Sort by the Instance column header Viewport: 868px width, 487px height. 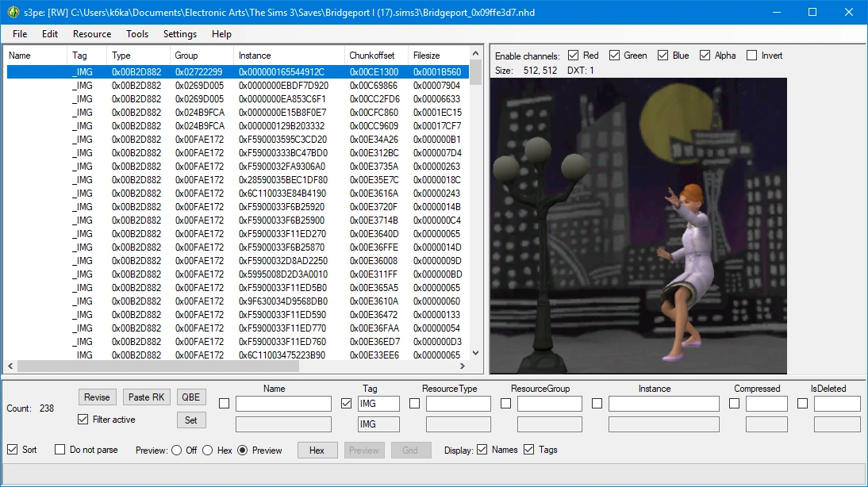point(289,56)
